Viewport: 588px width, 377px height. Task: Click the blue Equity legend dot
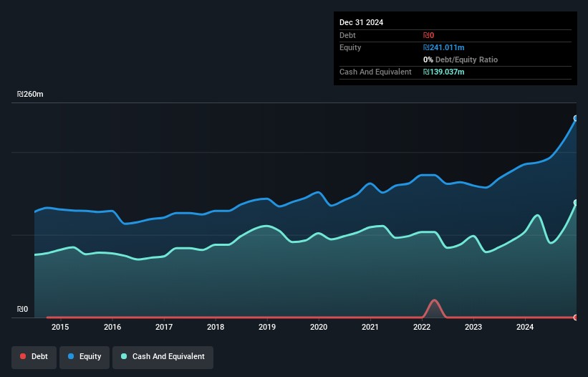[71, 356]
